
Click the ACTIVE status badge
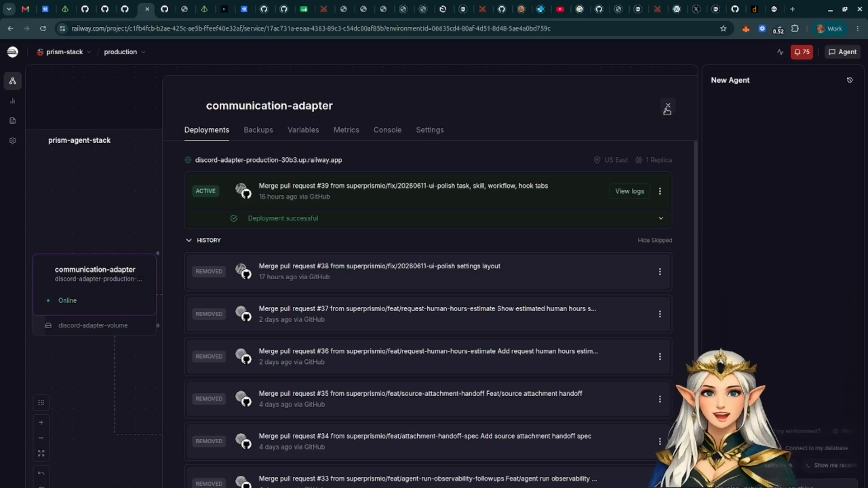[x=205, y=191]
